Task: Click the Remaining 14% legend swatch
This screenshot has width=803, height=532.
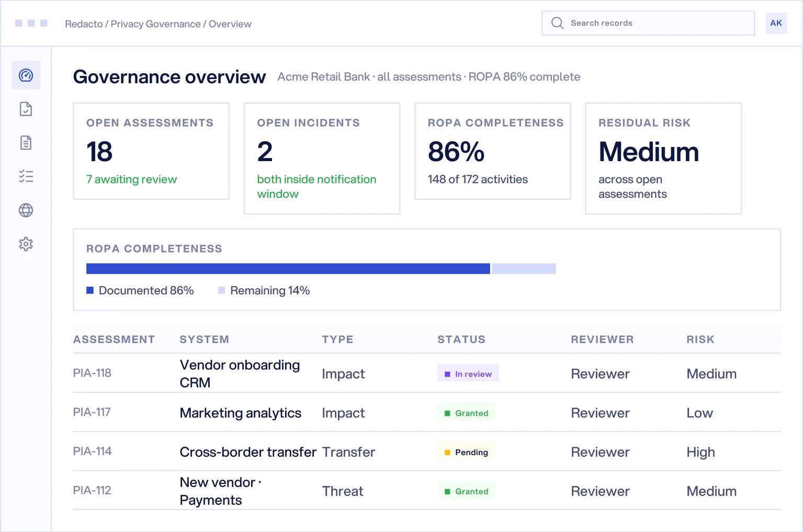Action: 222,290
